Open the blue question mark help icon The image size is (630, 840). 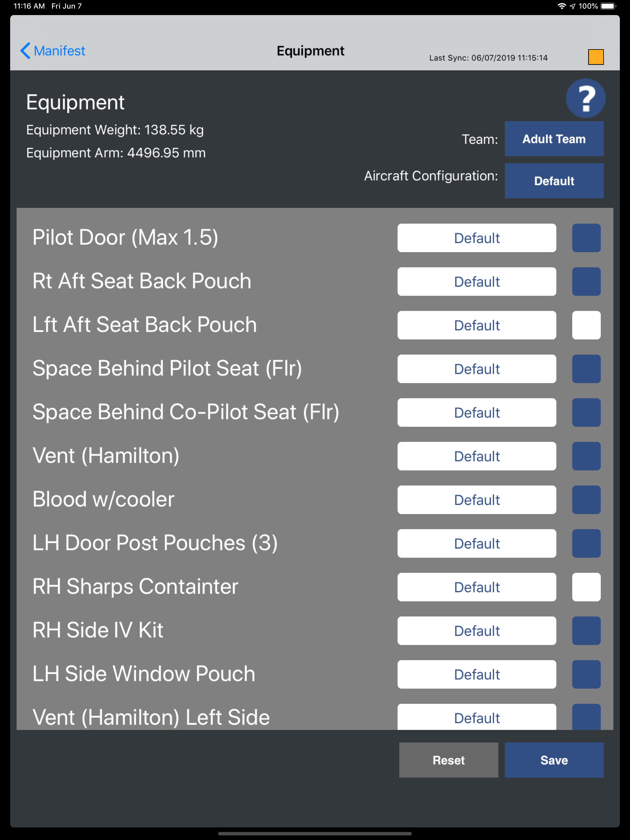pyautogui.click(x=585, y=98)
